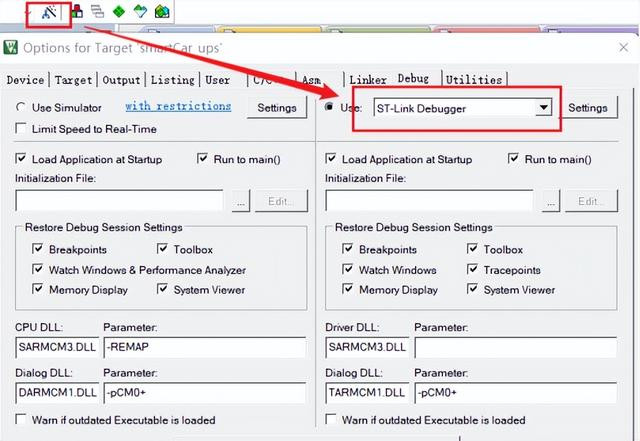Open the Asm tab
This screenshot has height=441, width=640.
coord(311,80)
